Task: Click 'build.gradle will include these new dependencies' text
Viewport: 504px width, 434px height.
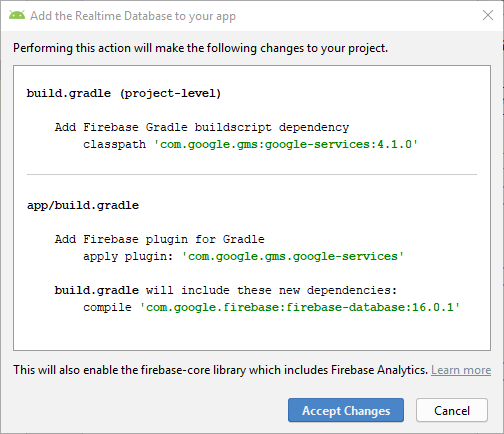Action: pos(226,290)
